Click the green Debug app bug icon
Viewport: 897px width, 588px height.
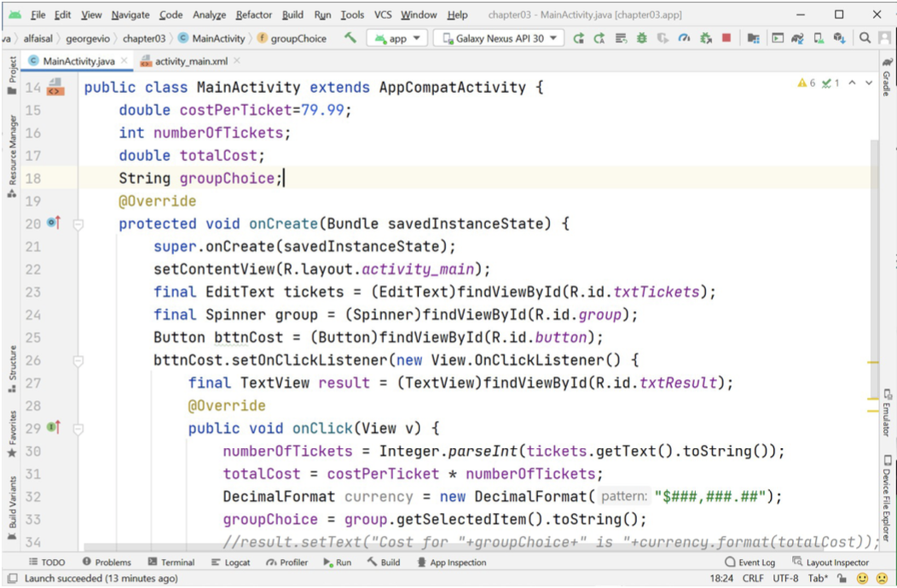tap(641, 38)
